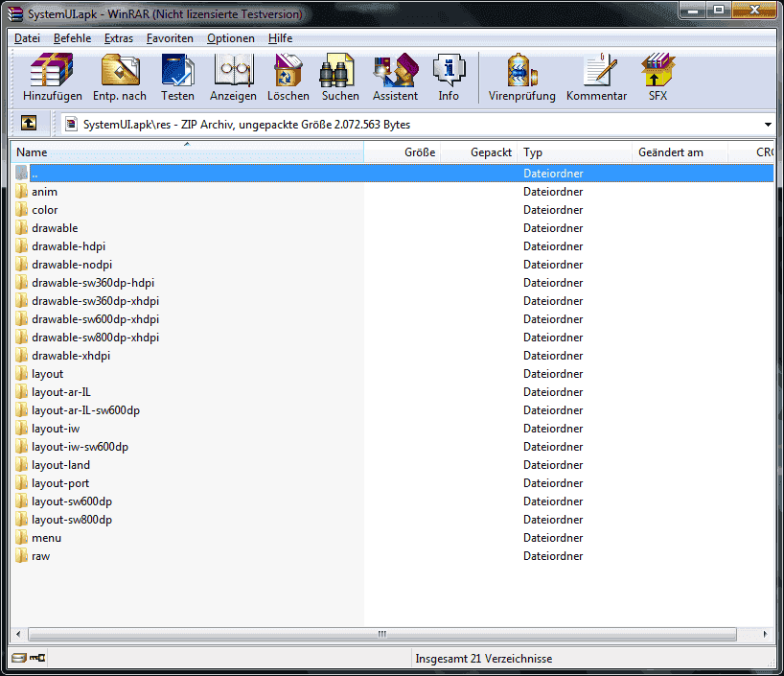Click 'Insgesamt 21 Verzeichnisse' status text

[483, 659]
